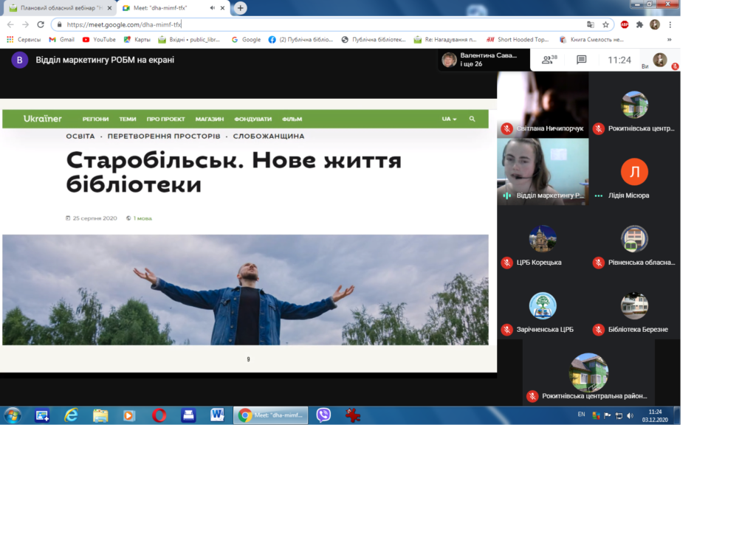Expand the hidden bookmarks overflow chevron
The image size is (756, 537).
pos(669,40)
